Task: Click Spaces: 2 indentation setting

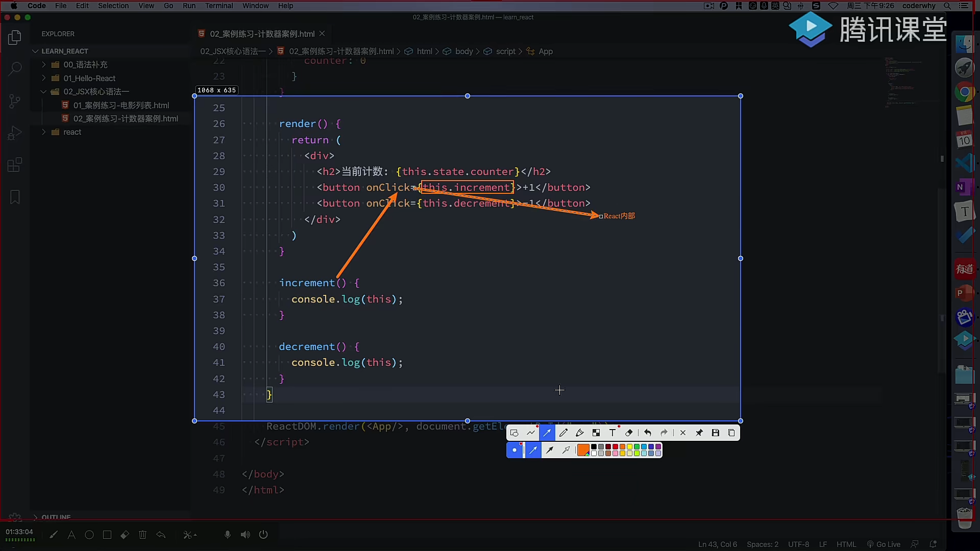Action: tap(763, 544)
